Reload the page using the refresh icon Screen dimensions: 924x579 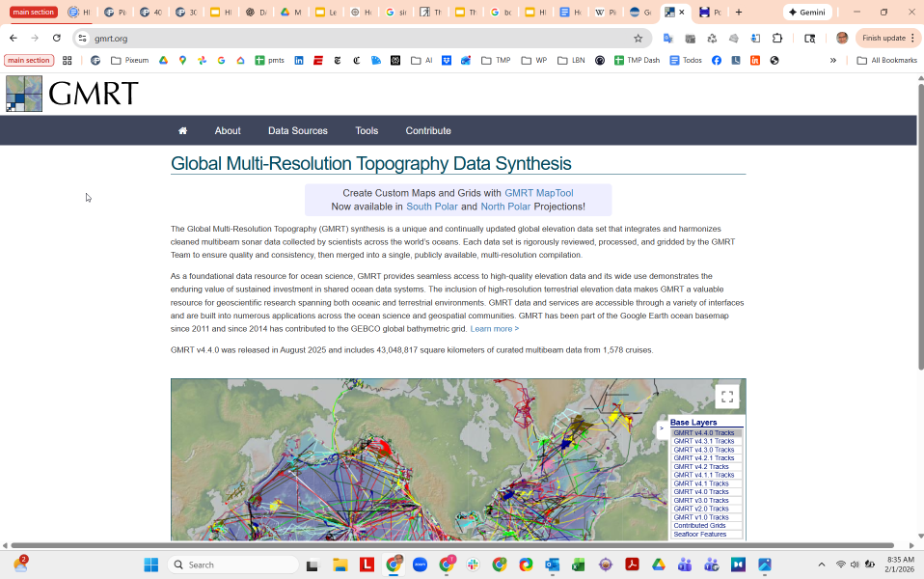(x=57, y=39)
